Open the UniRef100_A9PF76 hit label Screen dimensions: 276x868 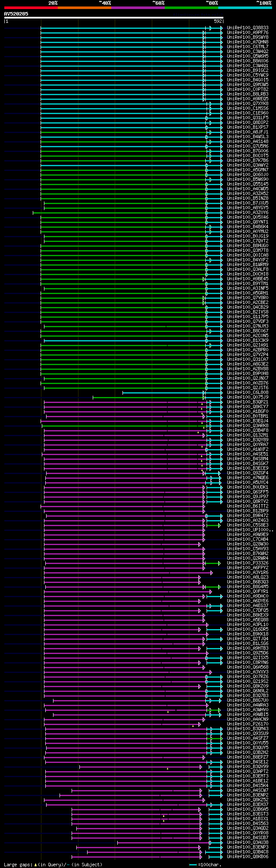[248, 33]
